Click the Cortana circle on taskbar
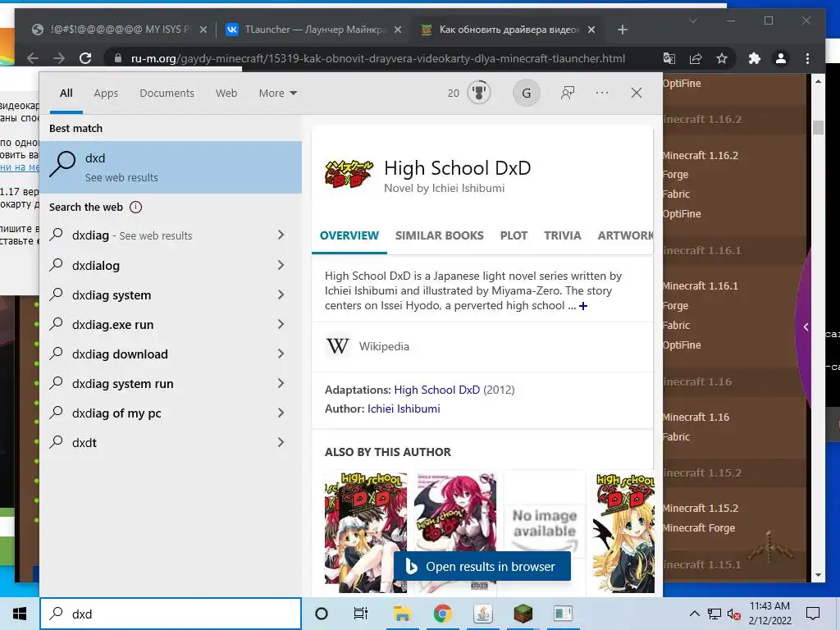 coord(322,614)
